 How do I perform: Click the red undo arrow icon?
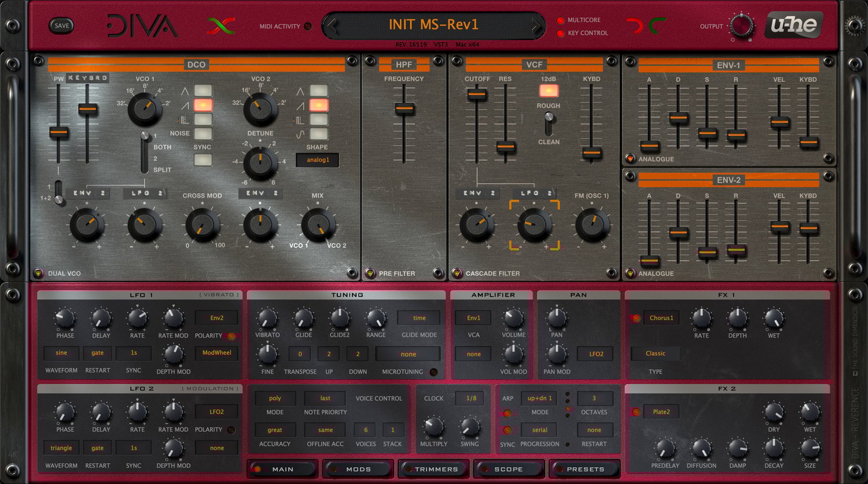(x=635, y=26)
